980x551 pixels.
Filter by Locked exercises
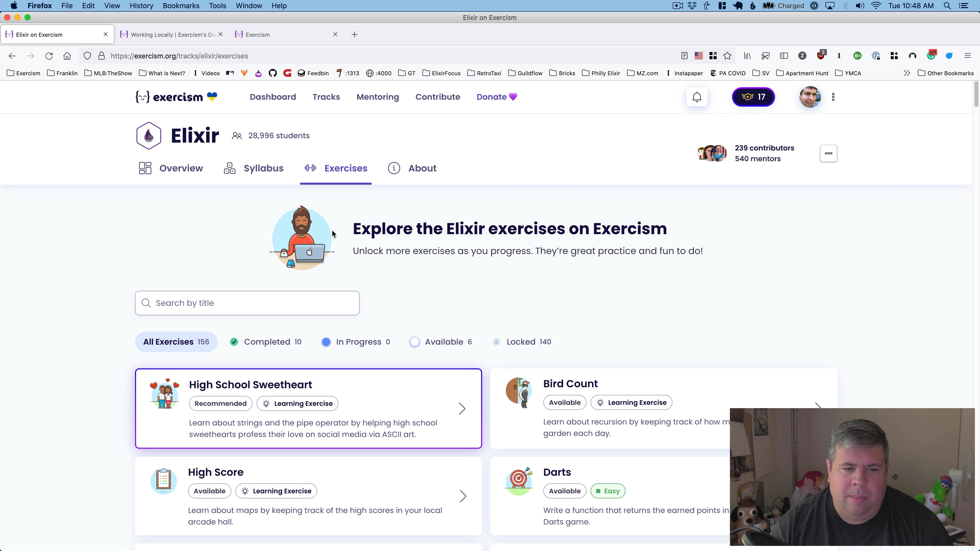pyautogui.click(x=522, y=342)
